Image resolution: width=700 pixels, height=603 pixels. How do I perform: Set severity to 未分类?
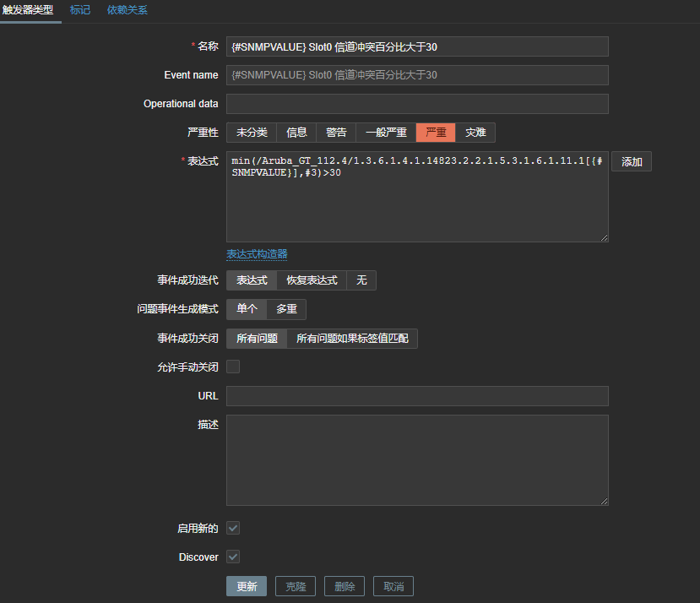coord(252,133)
